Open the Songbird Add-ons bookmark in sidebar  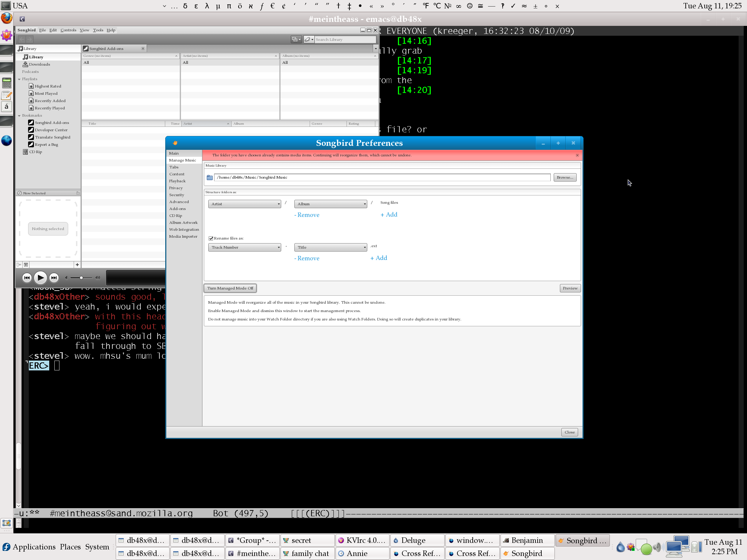coord(49,122)
